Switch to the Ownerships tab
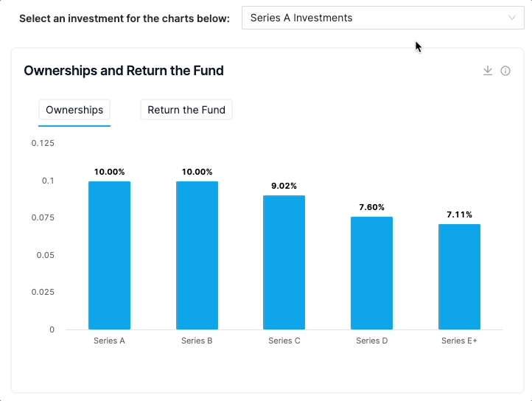The width and height of the screenshot is (532, 401). tap(74, 110)
